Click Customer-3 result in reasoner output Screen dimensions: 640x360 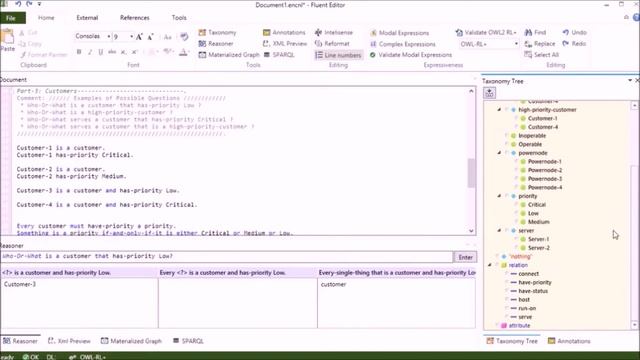20,284
